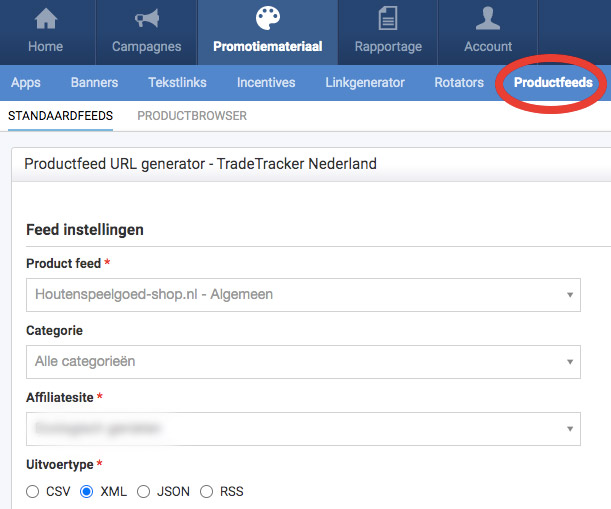Open the Rotators section
The height and width of the screenshot is (509, 611).
[x=459, y=83]
